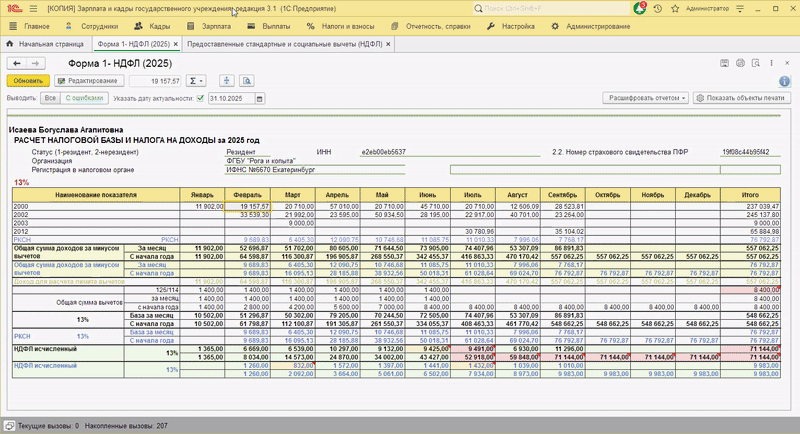Click the Итого value 237 039,47

(x=750, y=207)
